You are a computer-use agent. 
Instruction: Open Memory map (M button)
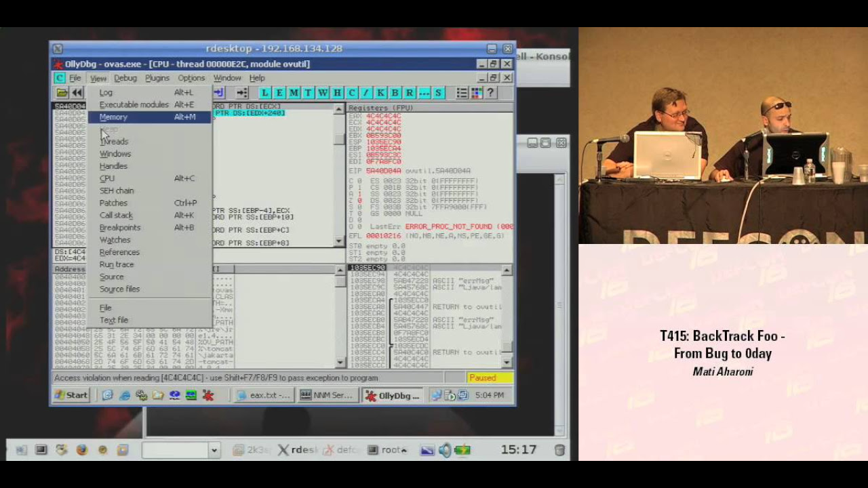(294, 93)
